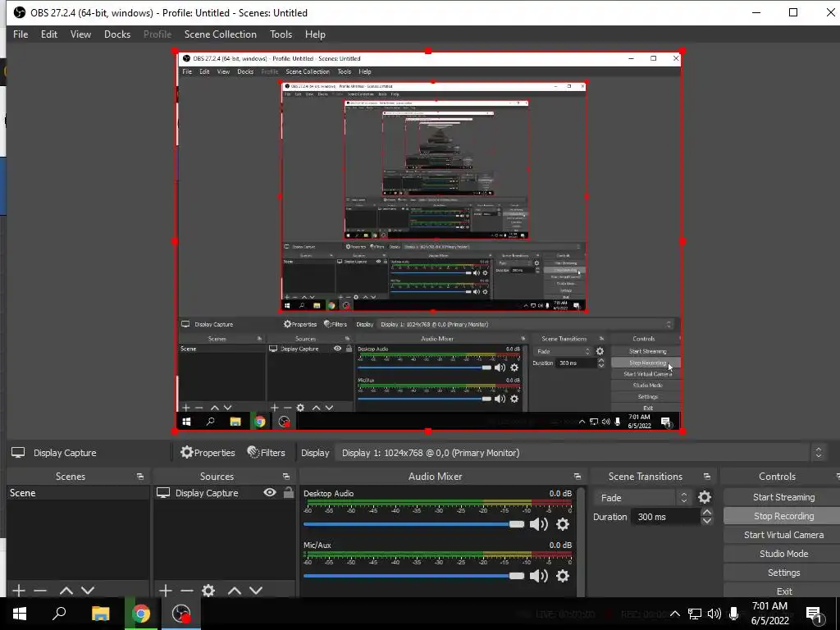Click the Audio Mixer vertical scrollbar

coord(582,541)
